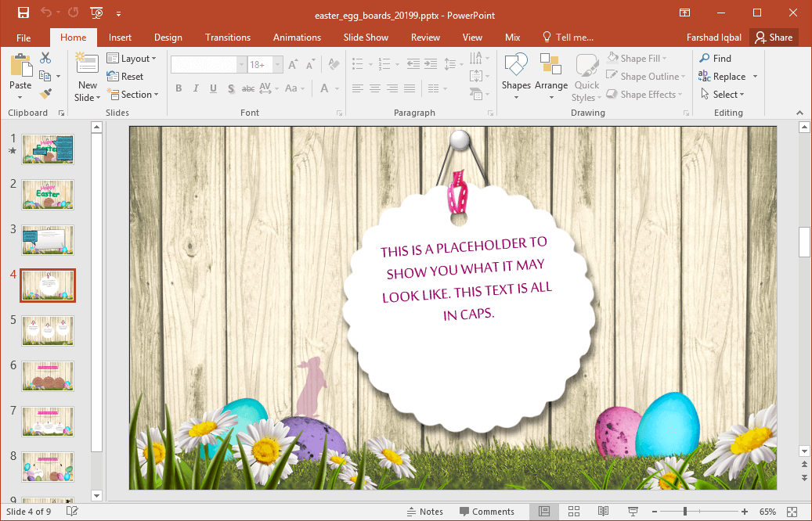
Task: Toggle Bold text formatting
Action: coord(179,88)
